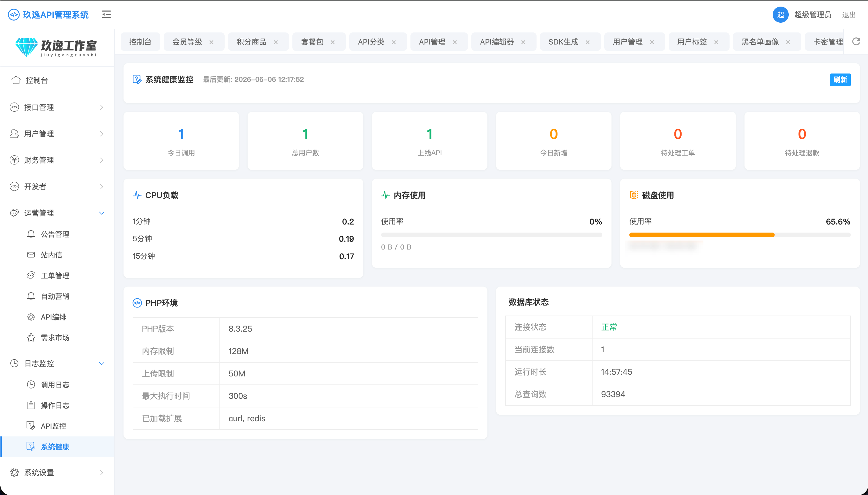Click the 日志监控 clock icon

[14, 363]
